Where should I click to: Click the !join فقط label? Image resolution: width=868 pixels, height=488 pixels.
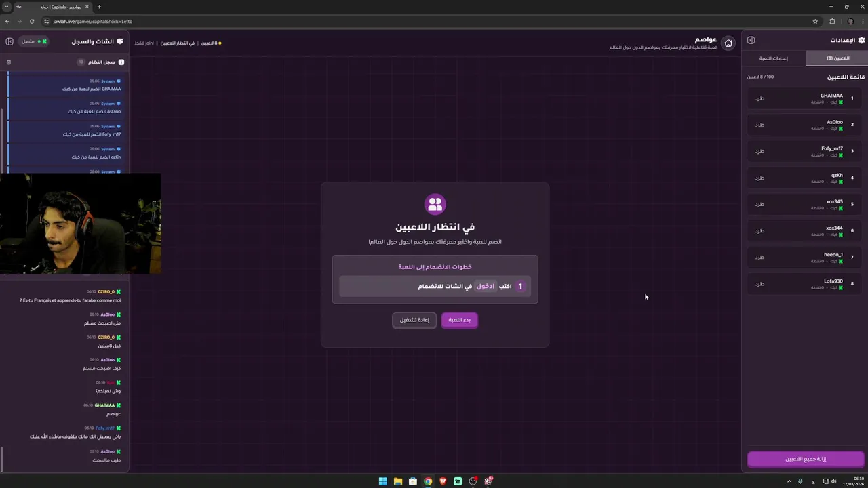point(144,43)
